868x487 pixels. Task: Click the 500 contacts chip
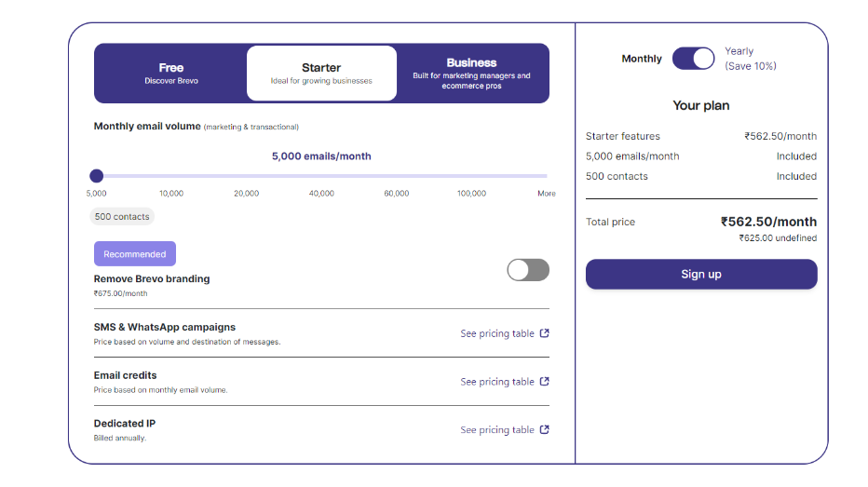[122, 216]
